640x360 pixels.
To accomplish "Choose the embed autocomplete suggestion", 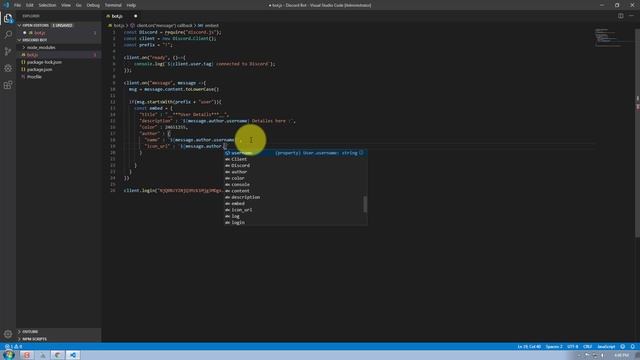I will pos(295,203).
